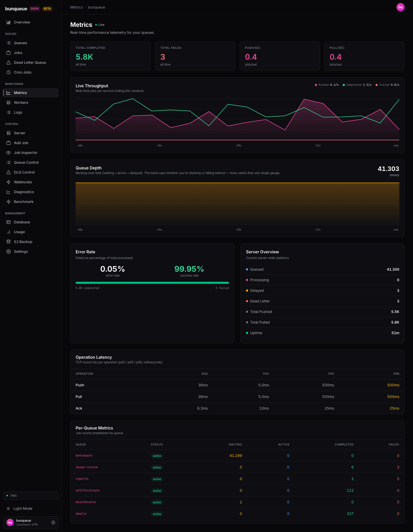Click the Logs list icon
Viewport: 413px width, 532px height.
[9, 112]
